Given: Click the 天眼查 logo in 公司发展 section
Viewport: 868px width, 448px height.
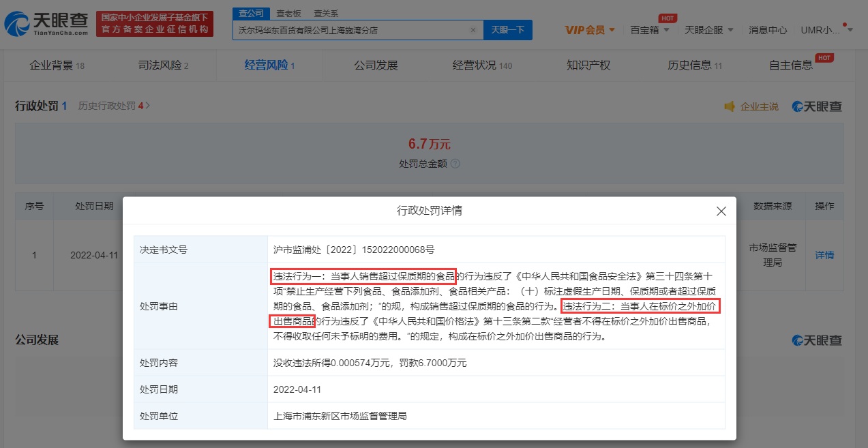Looking at the screenshot, I should pyautogui.click(x=816, y=340).
